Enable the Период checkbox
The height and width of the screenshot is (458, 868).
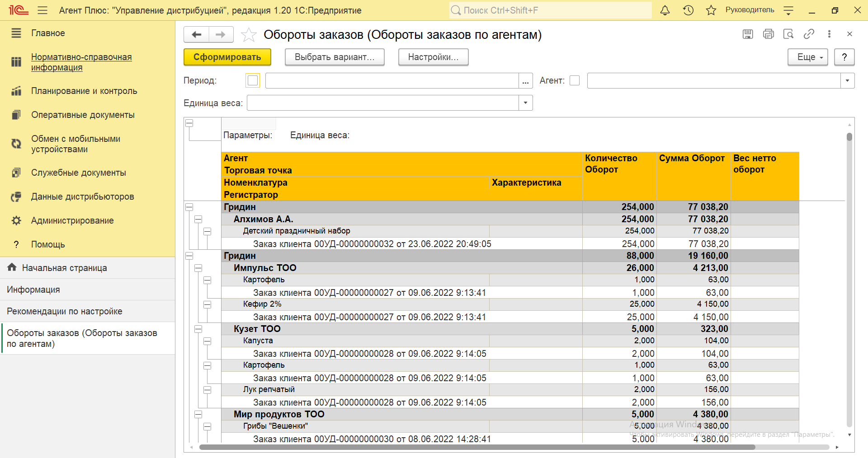tap(253, 80)
